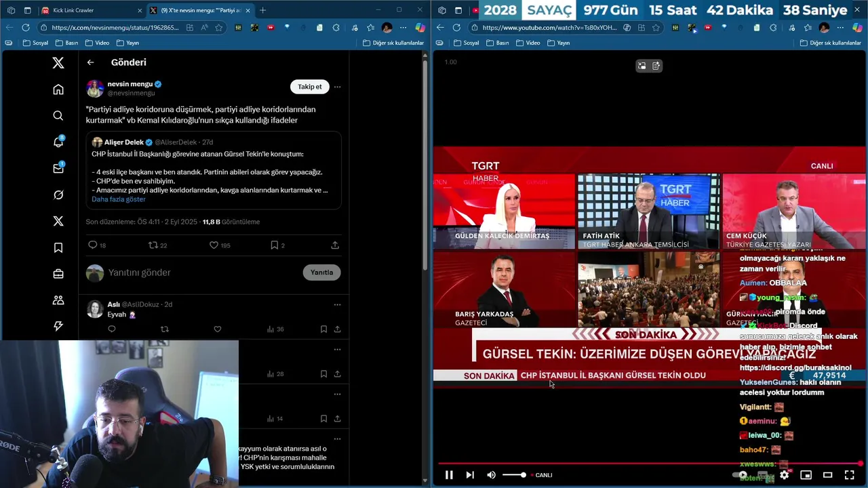Pause the YouTube live video
The height and width of the screenshot is (488, 868).
pos(449,475)
